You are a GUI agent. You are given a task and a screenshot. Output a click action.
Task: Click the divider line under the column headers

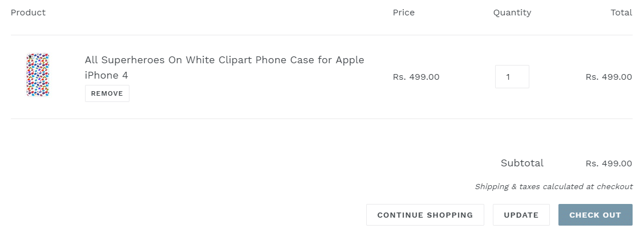coord(321,35)
